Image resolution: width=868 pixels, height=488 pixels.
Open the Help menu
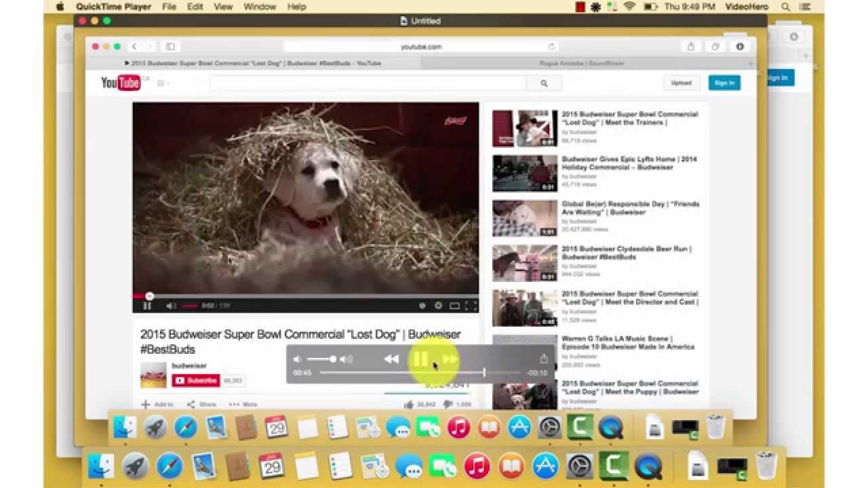(x=297, y=7)
